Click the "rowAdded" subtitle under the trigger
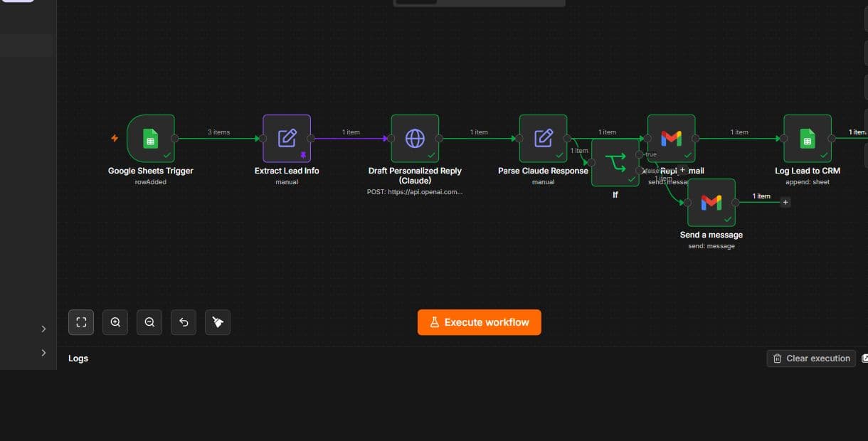Viewport: 868px width, 441px height. tap(150, 182)
